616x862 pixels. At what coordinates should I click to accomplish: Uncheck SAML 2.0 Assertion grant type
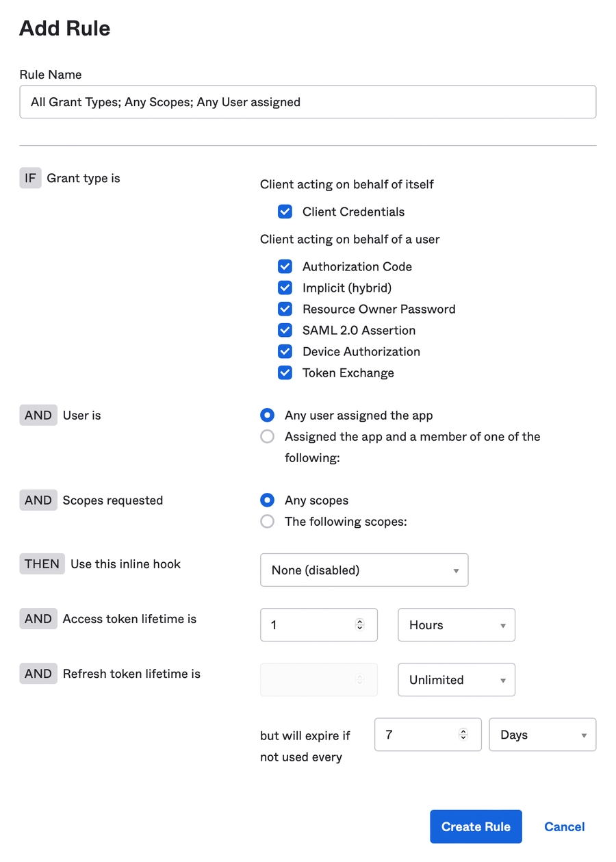285,330
